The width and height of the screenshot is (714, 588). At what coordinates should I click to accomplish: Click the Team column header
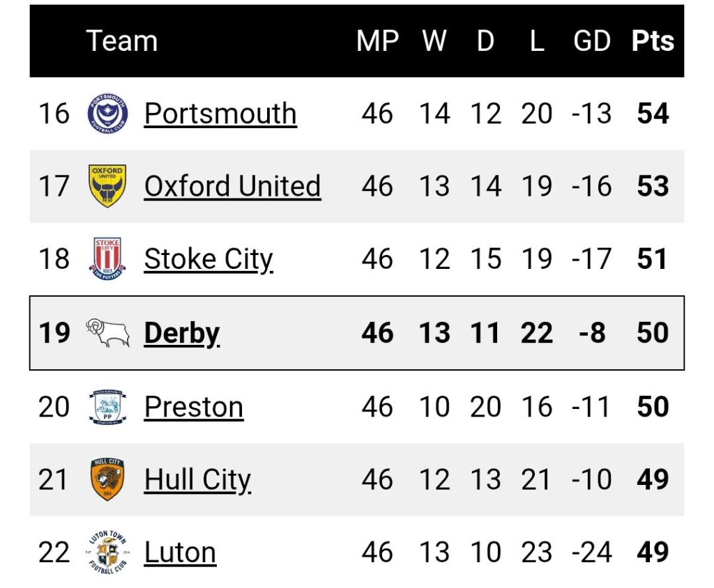121,41
